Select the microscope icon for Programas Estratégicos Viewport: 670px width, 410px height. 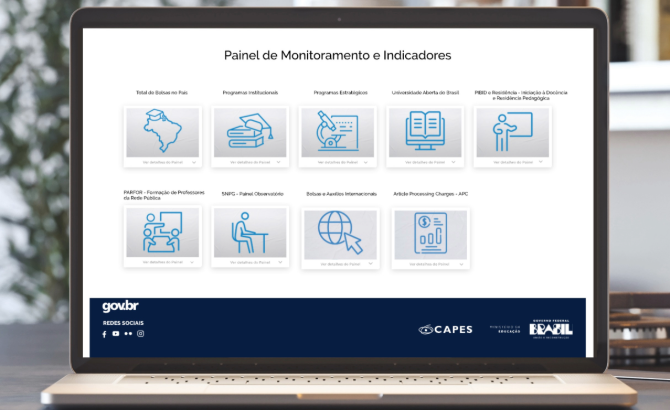(337, 131)
